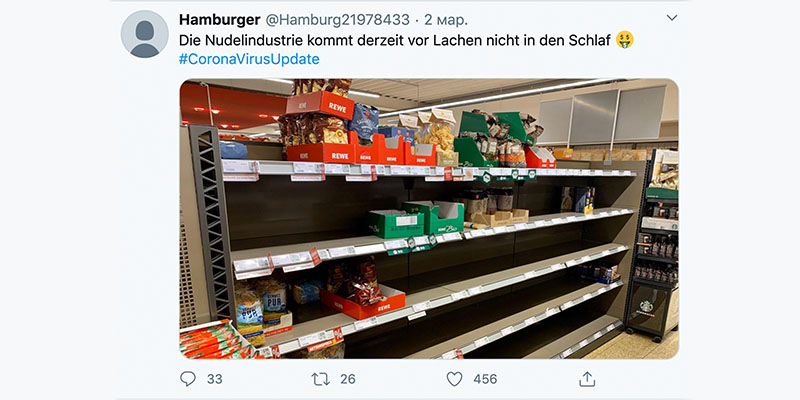Open the share menu via upload-arrow icon
This screenshot has height=400, width=800.
pyautogui.click(x=587, y=379)
